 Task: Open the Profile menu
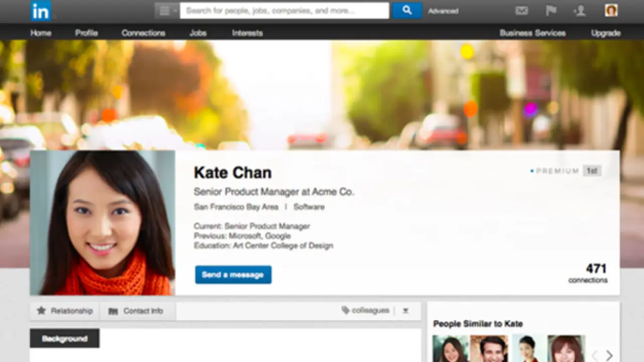tap(87, 33)
